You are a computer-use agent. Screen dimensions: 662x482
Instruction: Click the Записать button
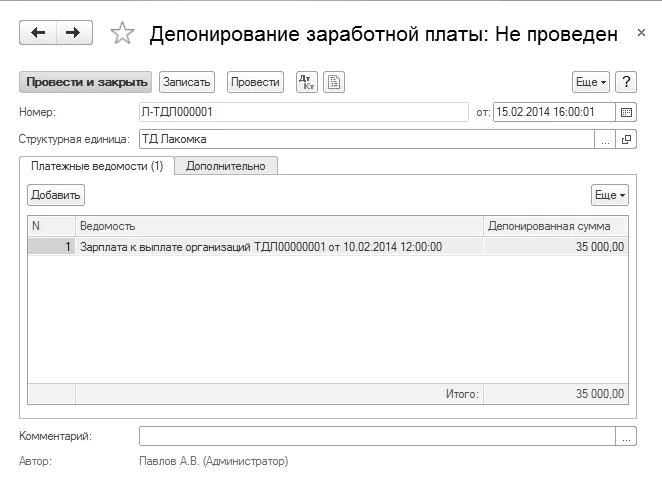pyautogui.click(x=187, y=82)
